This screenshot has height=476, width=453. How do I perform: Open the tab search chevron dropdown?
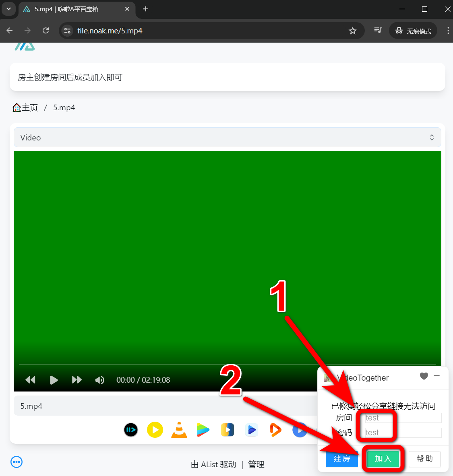click(8, 9)
